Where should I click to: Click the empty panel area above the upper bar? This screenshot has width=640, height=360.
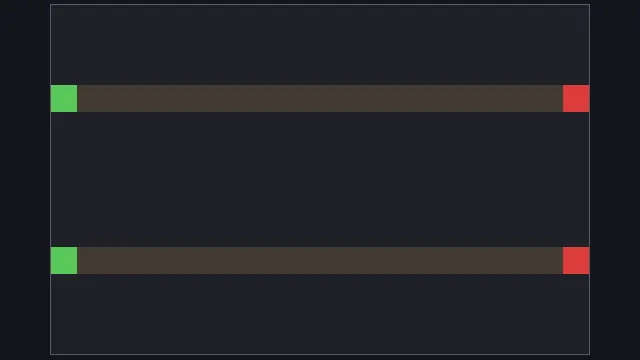coord(320,45)
